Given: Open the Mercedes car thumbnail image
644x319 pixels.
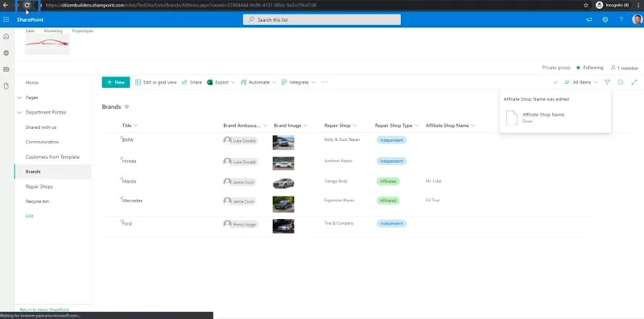Looking at the screenshot, I should click(283, 204).
